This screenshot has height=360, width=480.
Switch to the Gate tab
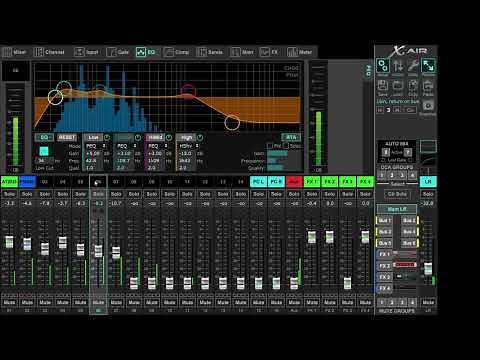(x=118, y=52)
